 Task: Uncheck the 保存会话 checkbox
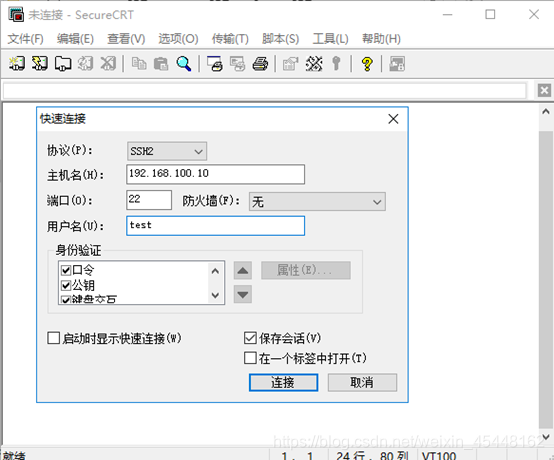click(x=250, y=338)
